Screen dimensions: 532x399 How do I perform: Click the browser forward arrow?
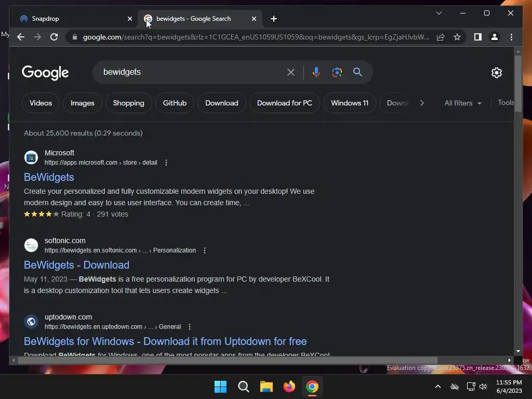pyautogui.click(x=37, y=37)
